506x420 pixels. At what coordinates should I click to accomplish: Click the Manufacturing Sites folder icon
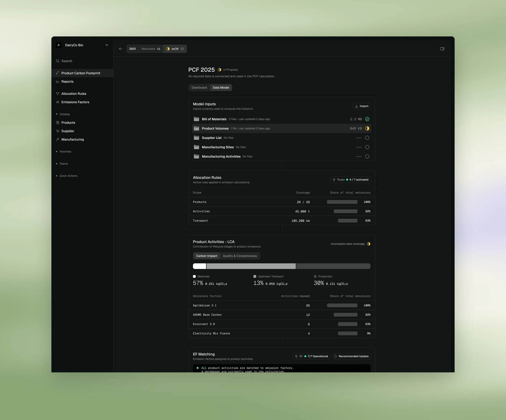[196, 147]
